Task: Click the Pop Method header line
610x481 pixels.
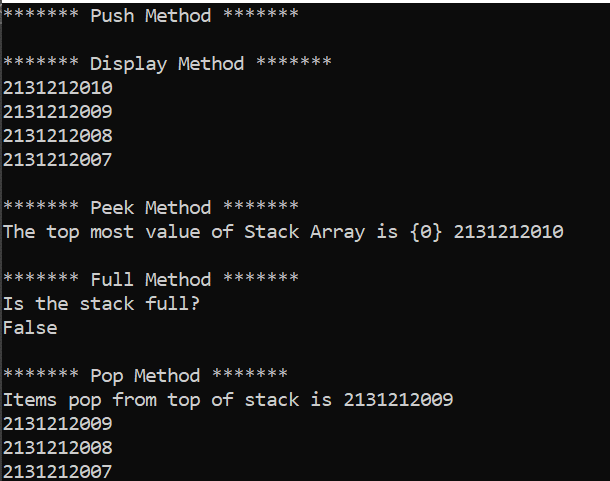Action: [x=145, y=376]
